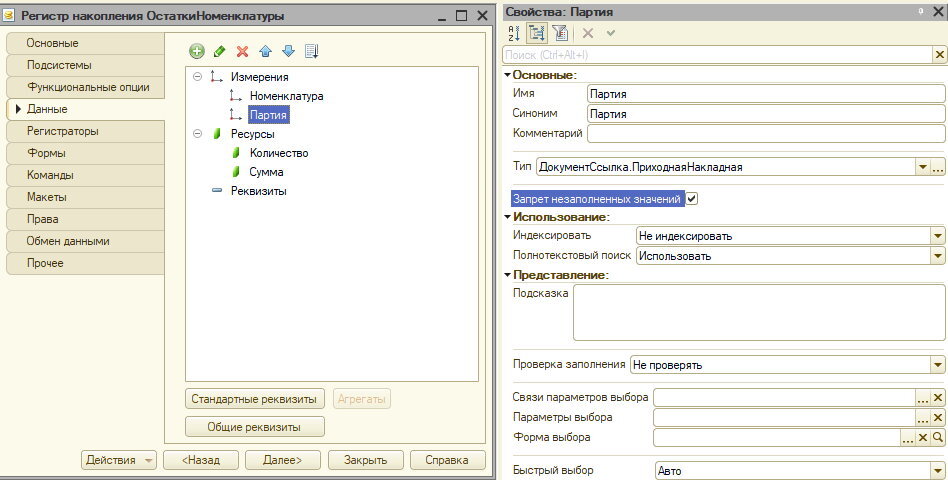Go back with the <Назад button
The image size is (948, 480).
coord(201,460)
